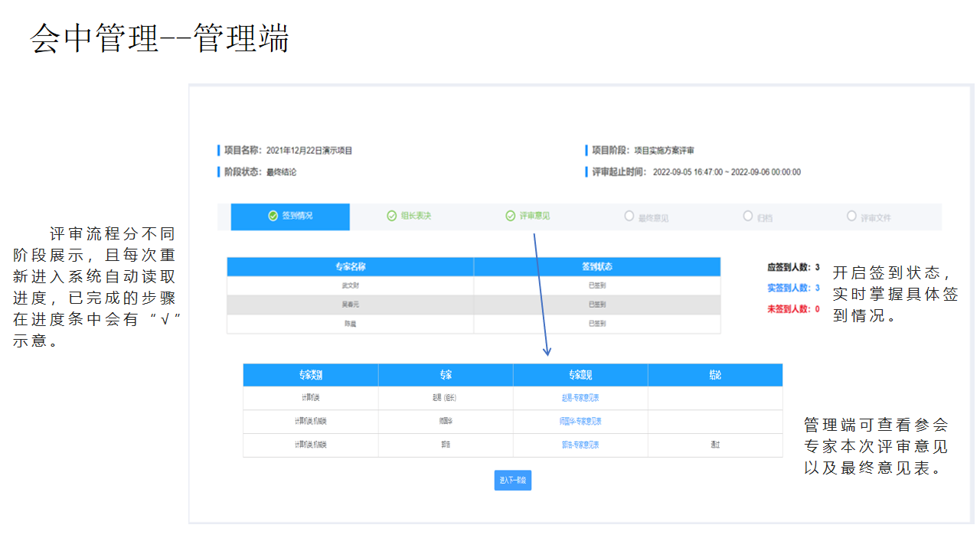Click the empty circle icon beside 最终意见
The height and width of the screenshot is (551, 980).
pos(629,217)
